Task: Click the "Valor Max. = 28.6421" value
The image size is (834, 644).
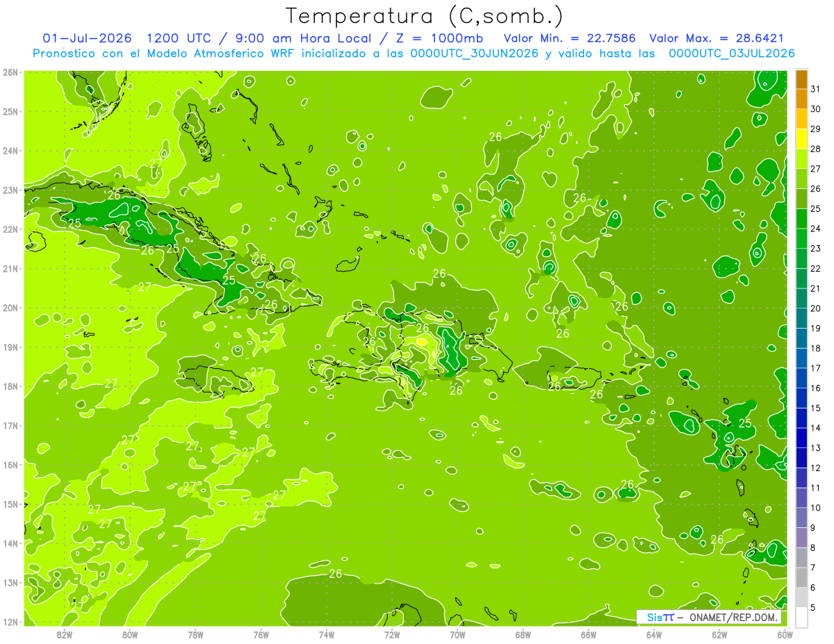Action: point(717,38)
